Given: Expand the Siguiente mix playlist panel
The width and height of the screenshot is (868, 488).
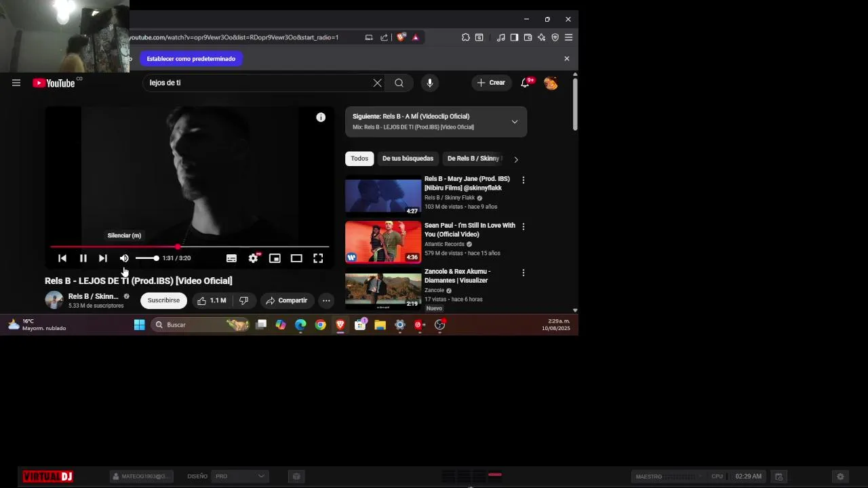Looking at the screenshot, I should tap(515, 122).
